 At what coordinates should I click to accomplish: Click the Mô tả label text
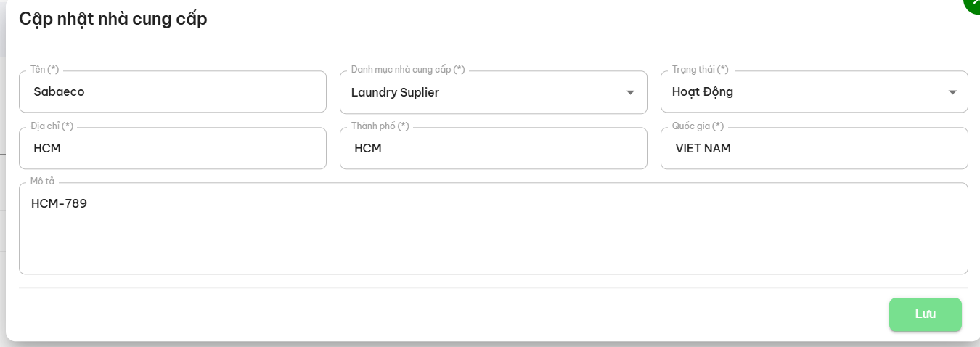43,181
